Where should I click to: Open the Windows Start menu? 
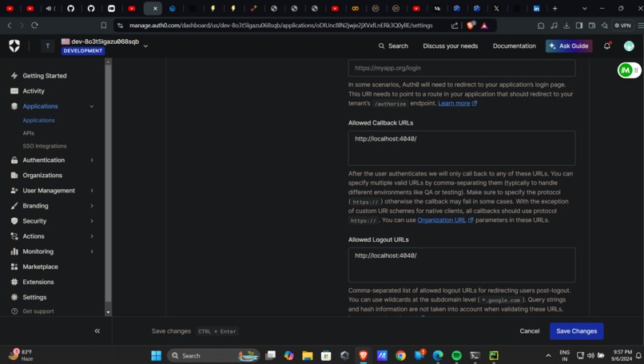(x=156, y=355)
